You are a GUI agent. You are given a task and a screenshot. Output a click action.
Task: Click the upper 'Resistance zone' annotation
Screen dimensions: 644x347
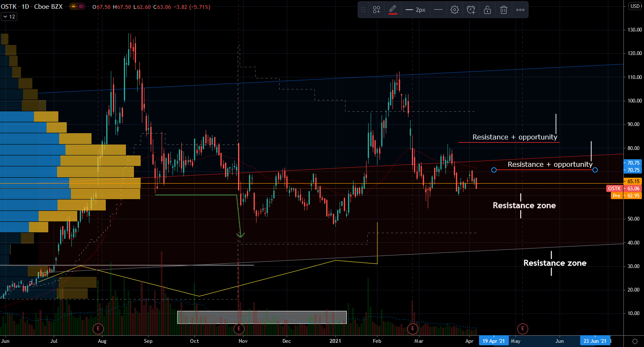coord(524,205)
